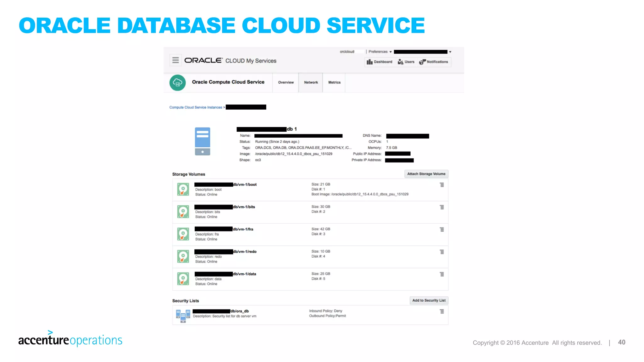Click the memory value 7.5 GB
The width and height of the screenshot is (644, 362).
391,148
